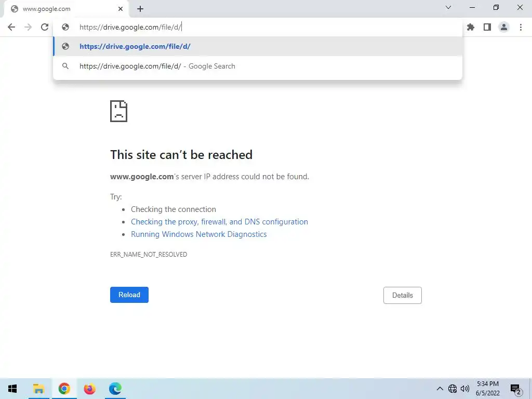
Task: Click Chrome icon in taskbar
Action: (x=64, y=389)
